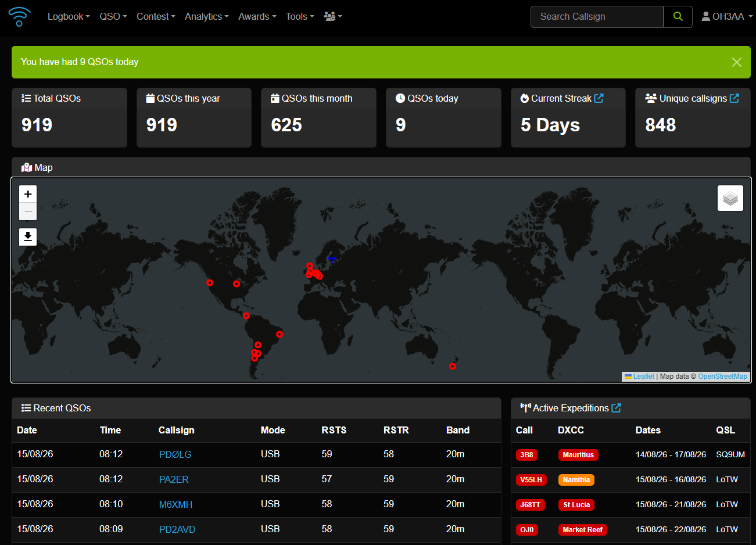Image resolution: width=756 pixels, height=545 pixels.
Task: Open the map layers control
Action: click(730, 198)
